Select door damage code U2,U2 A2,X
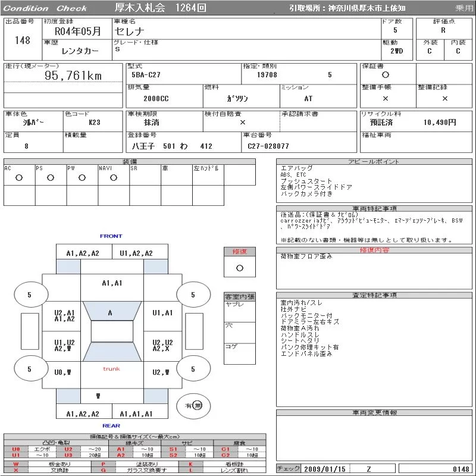This screenshot has width=476, height=476. [162, 346]
